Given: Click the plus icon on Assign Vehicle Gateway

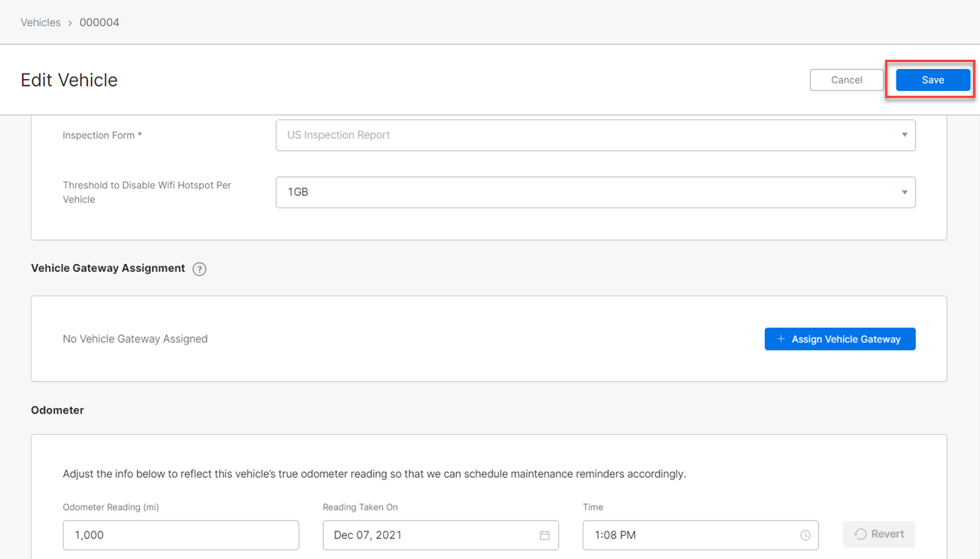Looking at the screenshot, I should [x=781, y=339].
